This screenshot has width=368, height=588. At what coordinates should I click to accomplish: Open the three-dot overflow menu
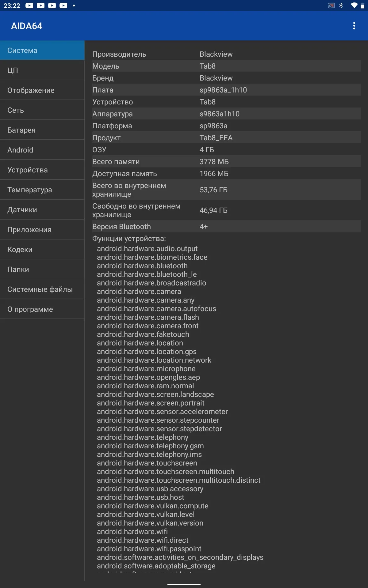pos(354,26)
